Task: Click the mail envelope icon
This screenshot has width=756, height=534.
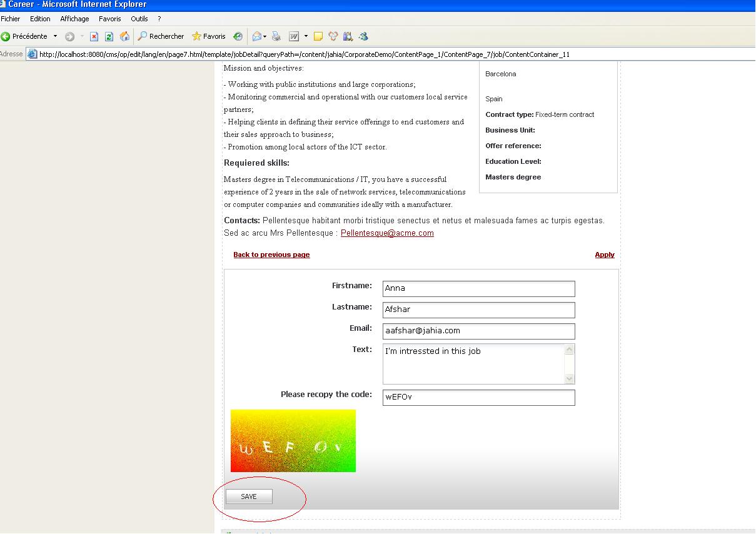Action: pyautogui.click(x=257, y=36)
